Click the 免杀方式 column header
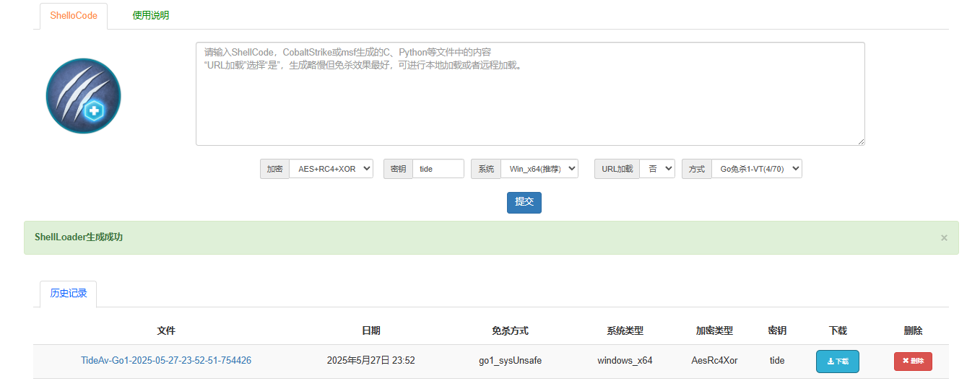The width and height of the screenshot is (980, 381). pos(510,330)
